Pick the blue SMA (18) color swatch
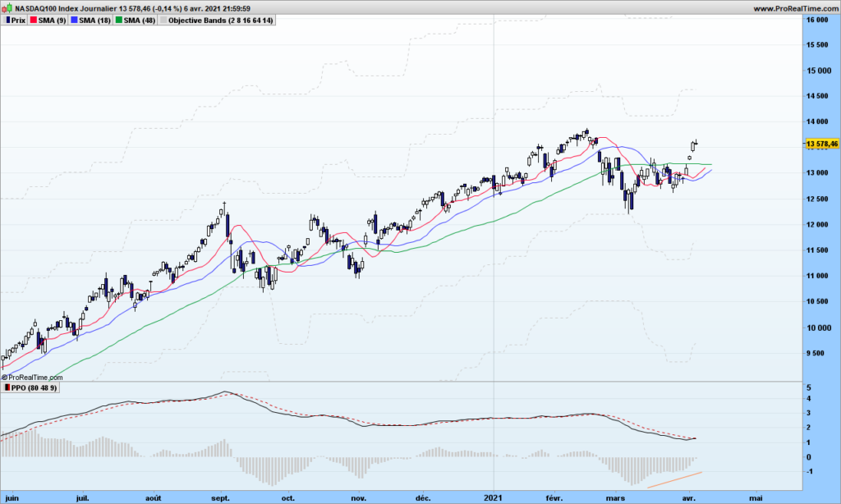Viewport: 841px width, 504px height. coord(74,21)
